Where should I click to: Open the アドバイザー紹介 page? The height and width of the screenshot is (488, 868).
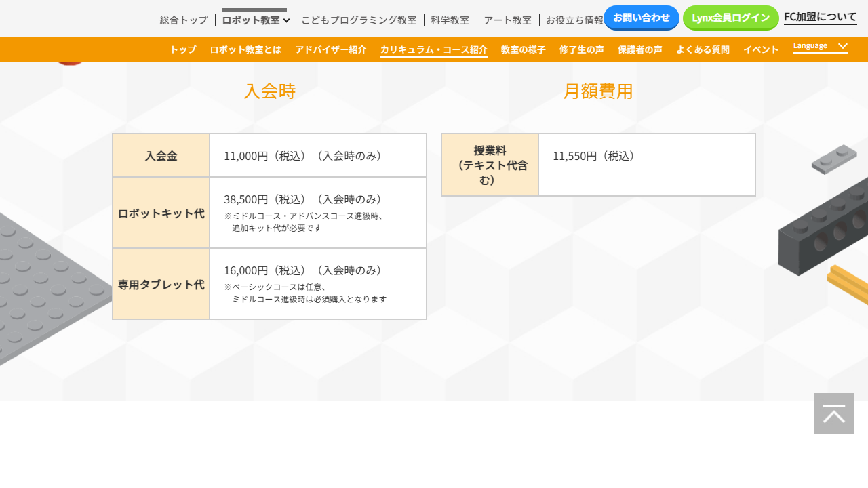[x=331, y=49]
